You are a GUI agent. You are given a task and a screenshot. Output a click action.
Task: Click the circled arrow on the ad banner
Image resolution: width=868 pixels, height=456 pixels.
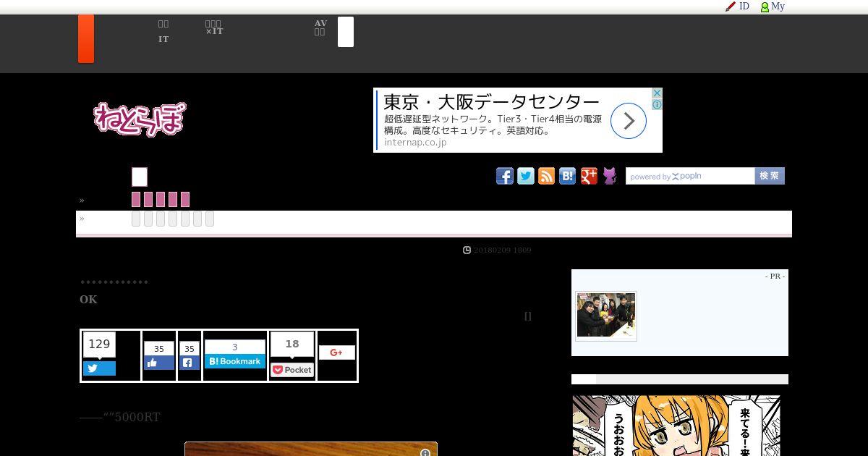(x=629, y=121)
